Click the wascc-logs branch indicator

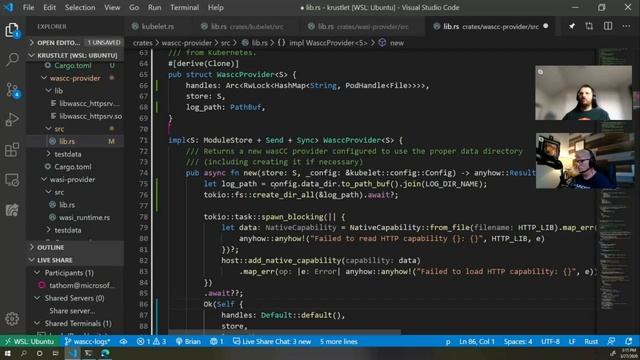click(x=87, y=341)
